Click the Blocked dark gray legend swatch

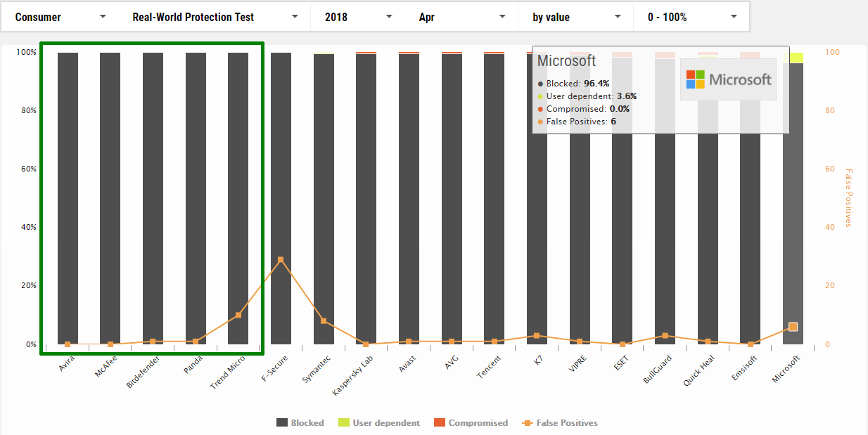tap(281, 423)
